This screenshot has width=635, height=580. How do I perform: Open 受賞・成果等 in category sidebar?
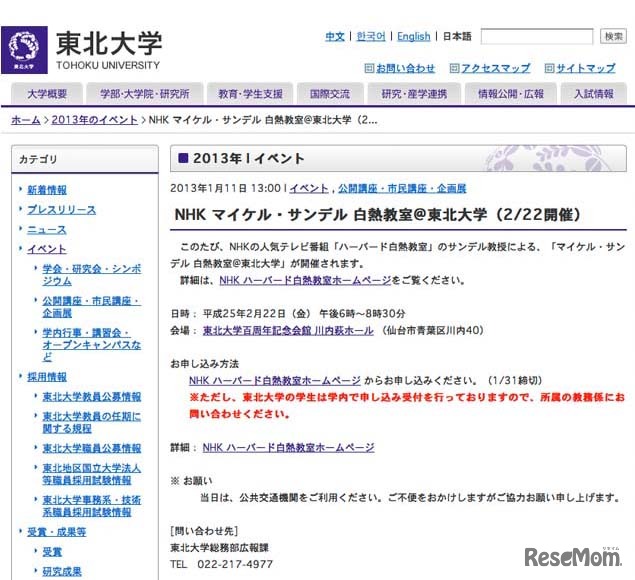tap(57, 532)
